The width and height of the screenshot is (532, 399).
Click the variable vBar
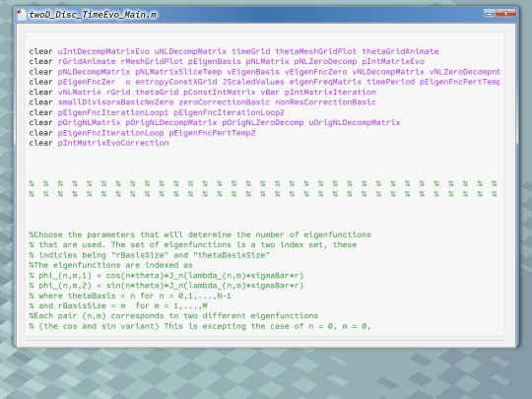point(270,92)
